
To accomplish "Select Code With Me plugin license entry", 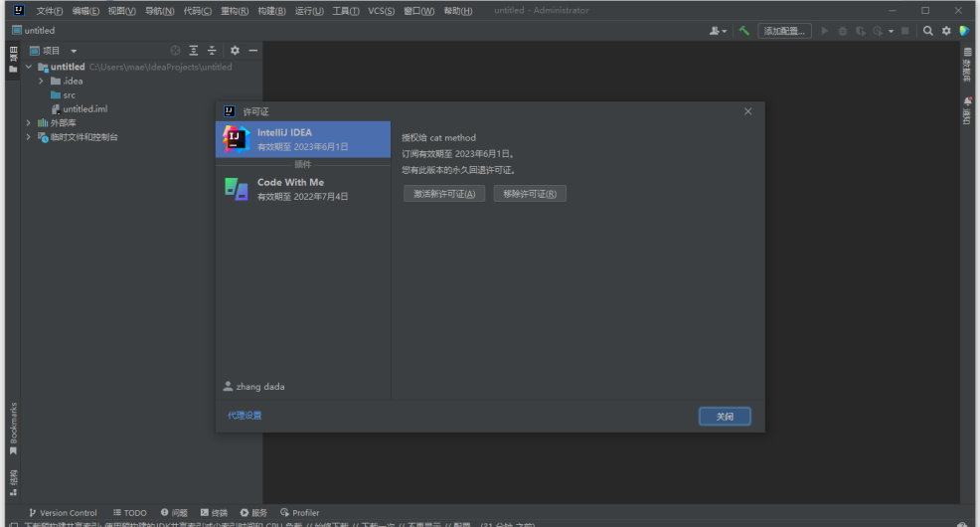I will pyautogui.click(x=303, y=189).
